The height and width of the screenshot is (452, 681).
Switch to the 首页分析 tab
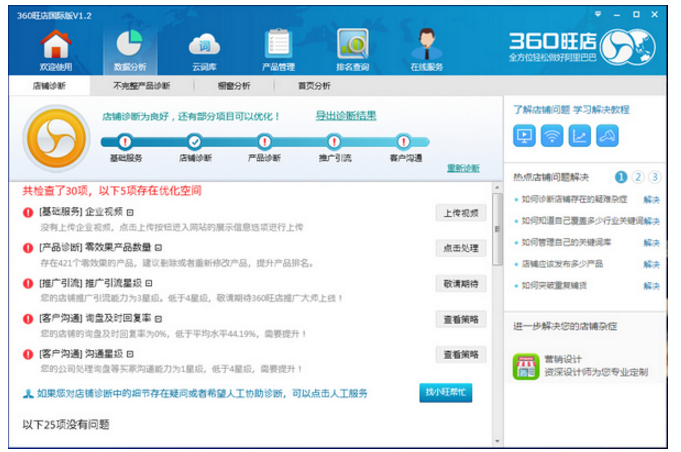[314, 86]
